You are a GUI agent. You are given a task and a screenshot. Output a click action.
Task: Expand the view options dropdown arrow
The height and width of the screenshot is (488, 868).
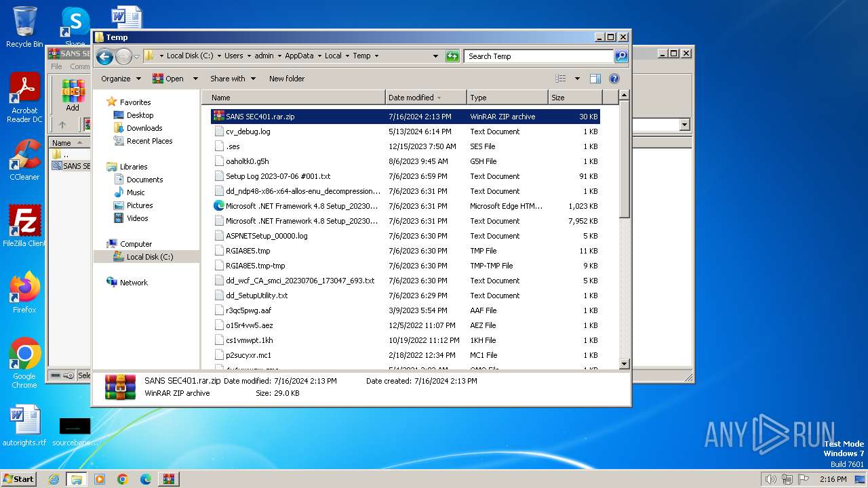(577, 79)
